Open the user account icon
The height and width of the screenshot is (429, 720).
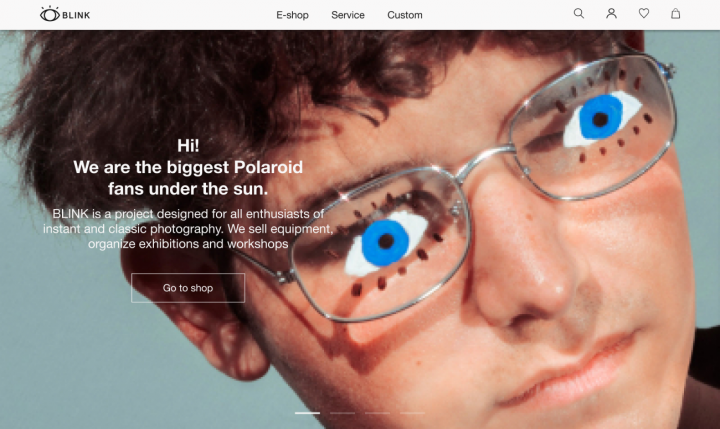point(611,14)
